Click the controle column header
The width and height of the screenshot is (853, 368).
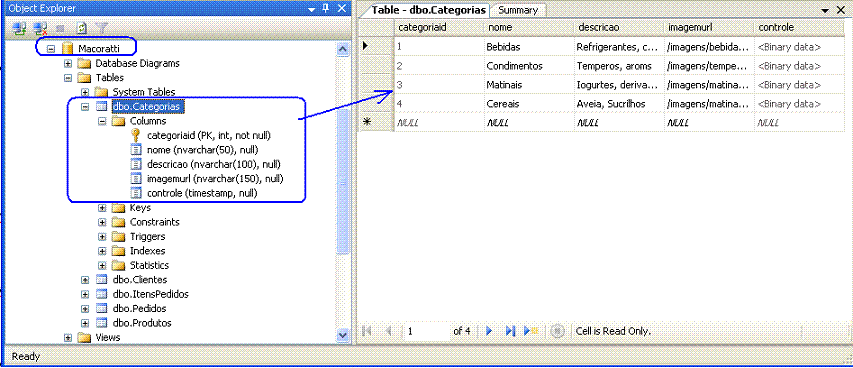coord(799,27)
